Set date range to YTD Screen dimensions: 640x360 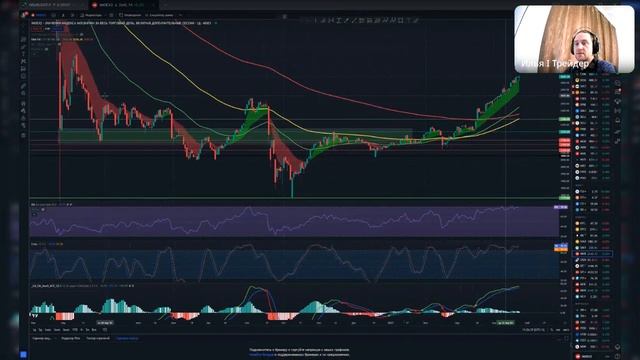coord(75,329)
